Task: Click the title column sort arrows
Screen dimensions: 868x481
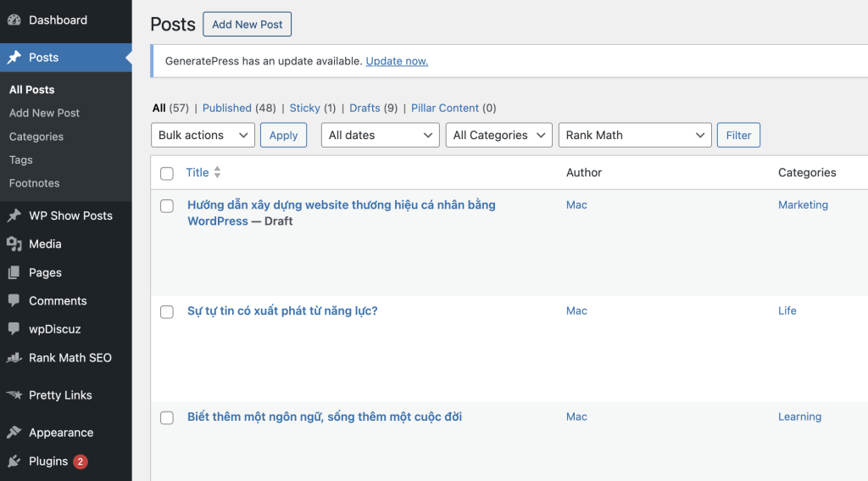Action: tap(217, 173)
